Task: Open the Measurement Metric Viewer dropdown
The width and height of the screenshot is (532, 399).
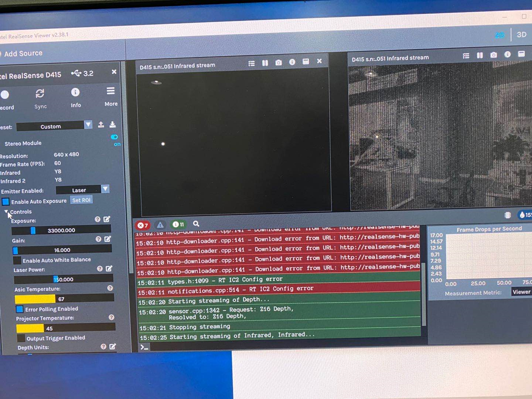Action: pos(521,292)
